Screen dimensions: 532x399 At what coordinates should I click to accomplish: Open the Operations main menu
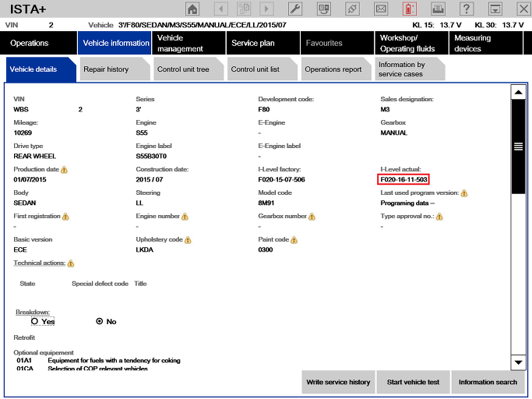point(39,43)
